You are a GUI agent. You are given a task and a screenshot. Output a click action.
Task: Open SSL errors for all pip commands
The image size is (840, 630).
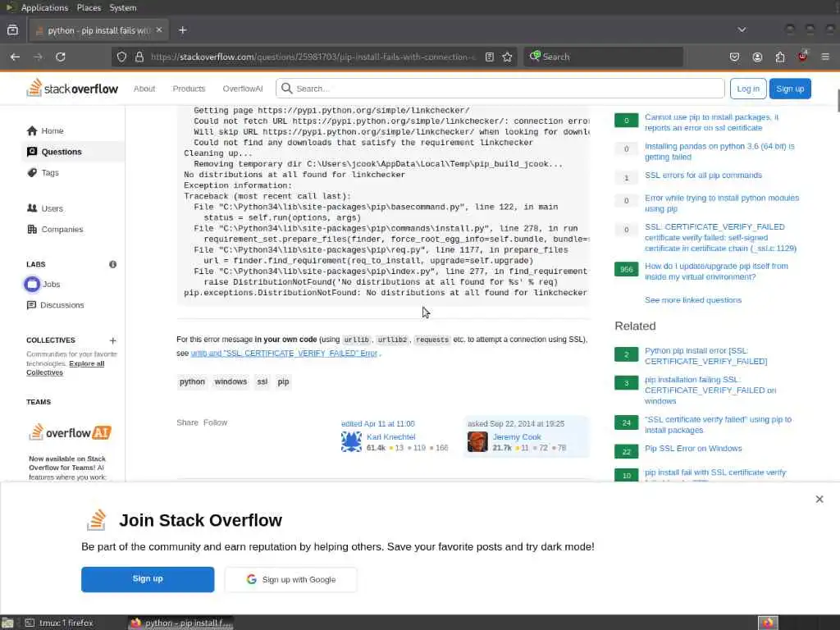[703, 176]
